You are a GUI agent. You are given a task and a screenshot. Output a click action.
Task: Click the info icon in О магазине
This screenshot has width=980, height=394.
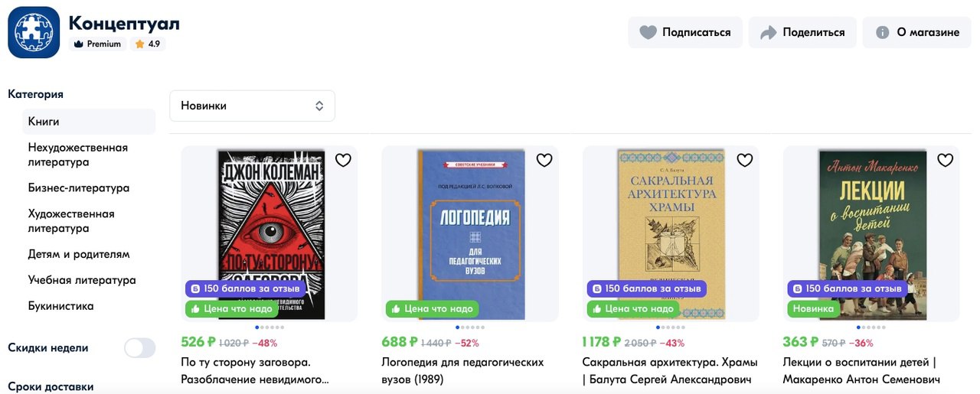882,32
